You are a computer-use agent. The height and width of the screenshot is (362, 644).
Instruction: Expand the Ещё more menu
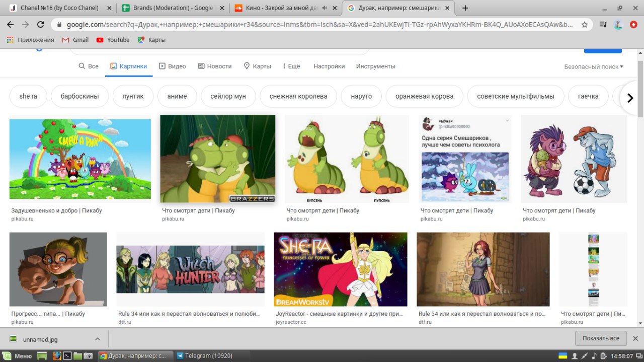[291, 66]
